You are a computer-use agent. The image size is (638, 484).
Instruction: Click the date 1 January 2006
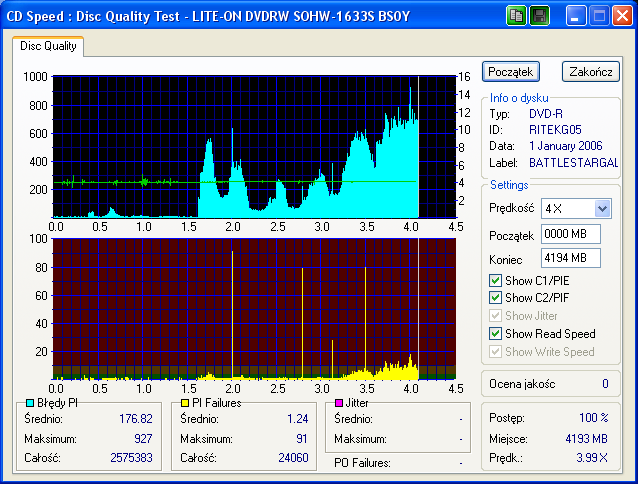(x=566, y=146)
